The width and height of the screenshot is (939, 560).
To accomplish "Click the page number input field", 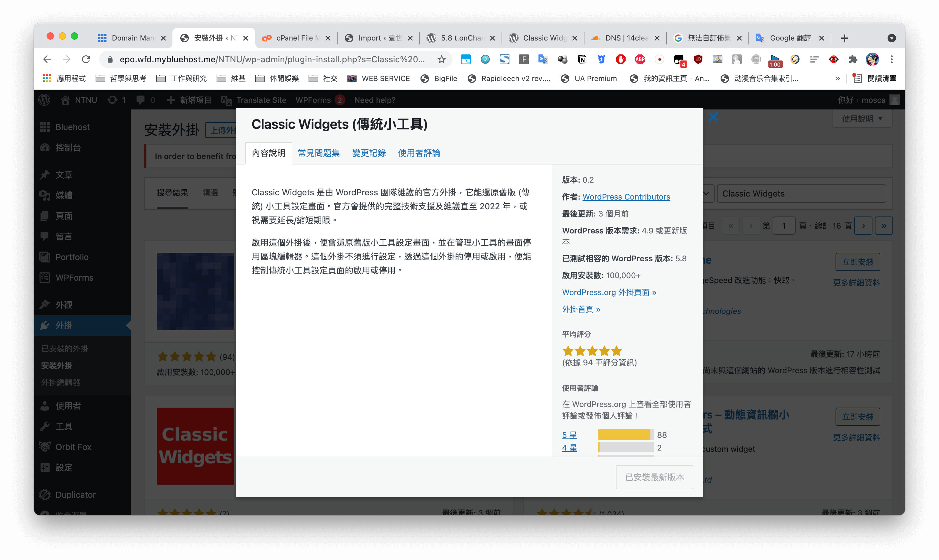I will pos(784,226).
